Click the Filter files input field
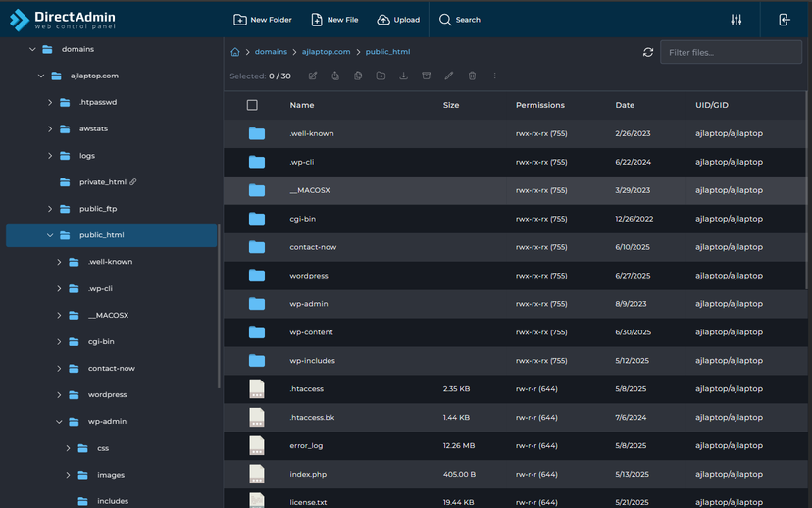 (x=730, y=52)
